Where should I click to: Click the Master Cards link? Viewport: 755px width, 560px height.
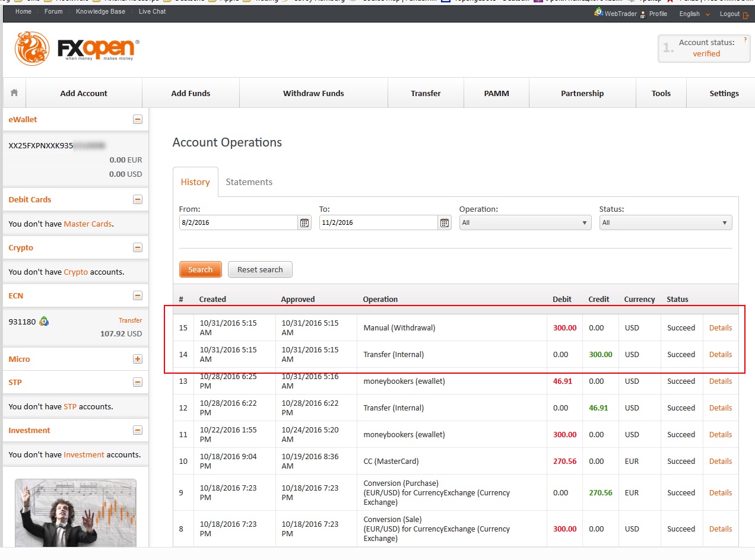point(88,224)
